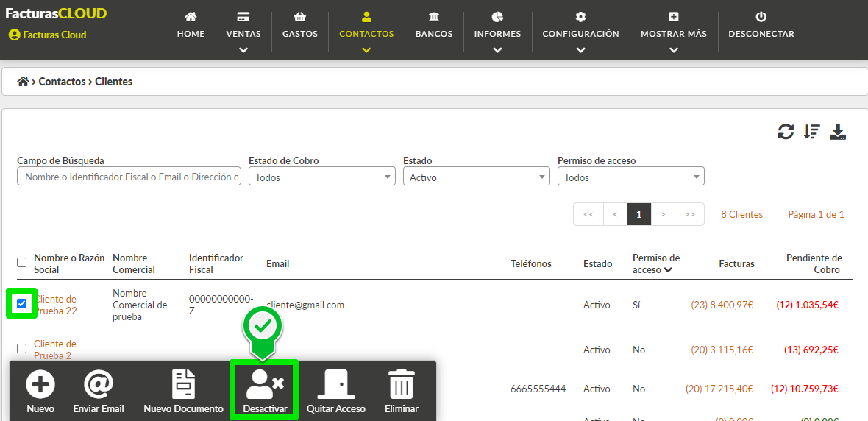Open the Cliente de Prueba 22 link
This screenshot has width=868, height=421.
pyautogui.click(x=55, y=305)
